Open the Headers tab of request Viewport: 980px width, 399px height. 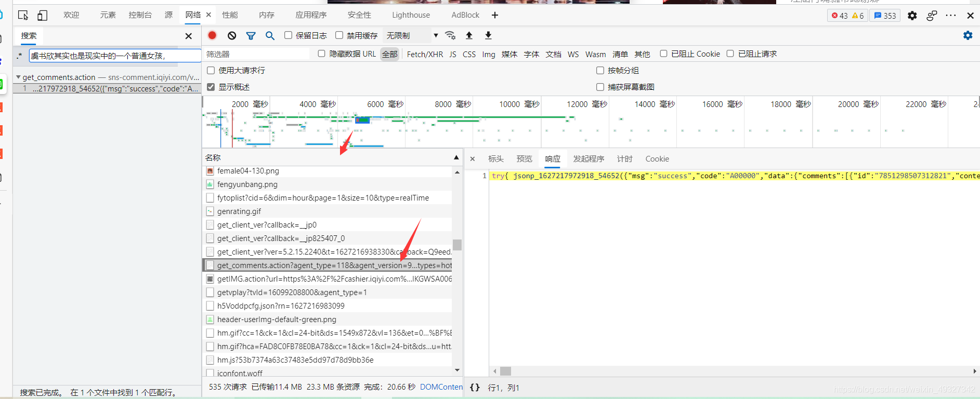coord(495,159)
